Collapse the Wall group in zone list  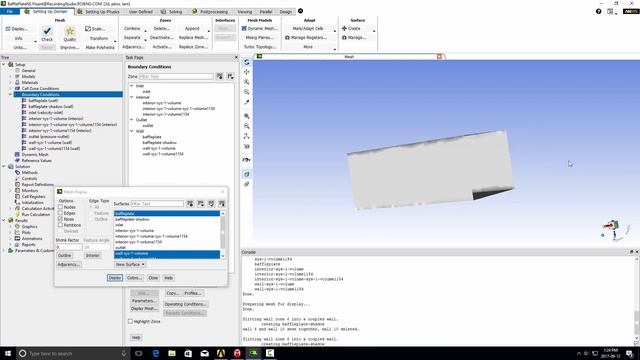(x=131, y=131)
